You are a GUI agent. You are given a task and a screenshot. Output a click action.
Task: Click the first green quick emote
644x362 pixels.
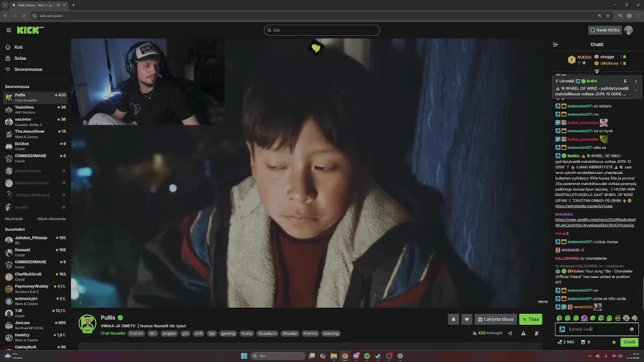click(559, 318)
